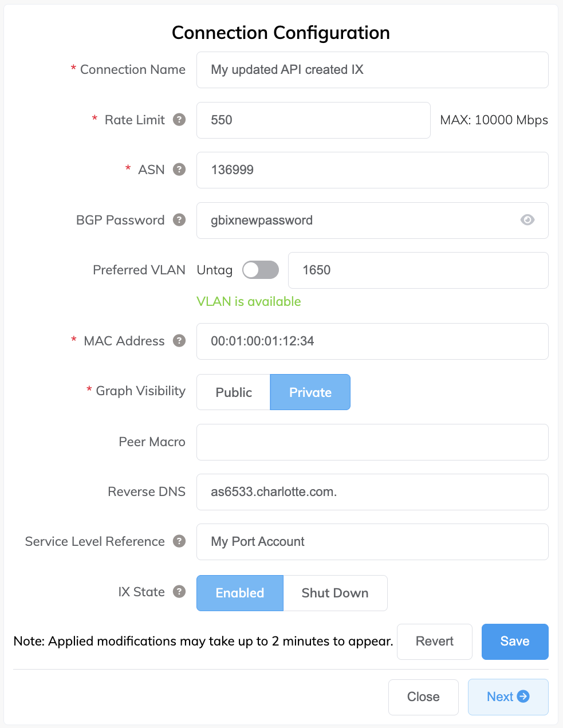Click into the Connection Name field
The height and width of the screenshot is (728, 563).
point(372,70)
